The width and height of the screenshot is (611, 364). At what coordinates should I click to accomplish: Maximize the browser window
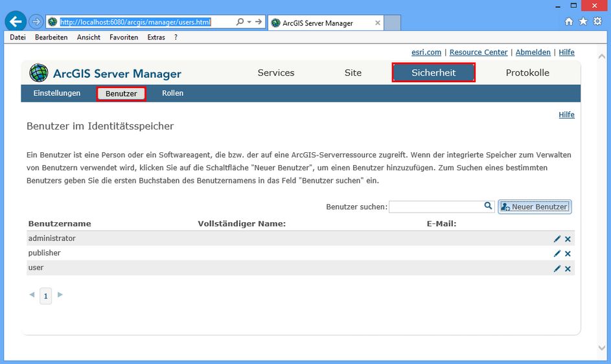[x=573, y=6]
